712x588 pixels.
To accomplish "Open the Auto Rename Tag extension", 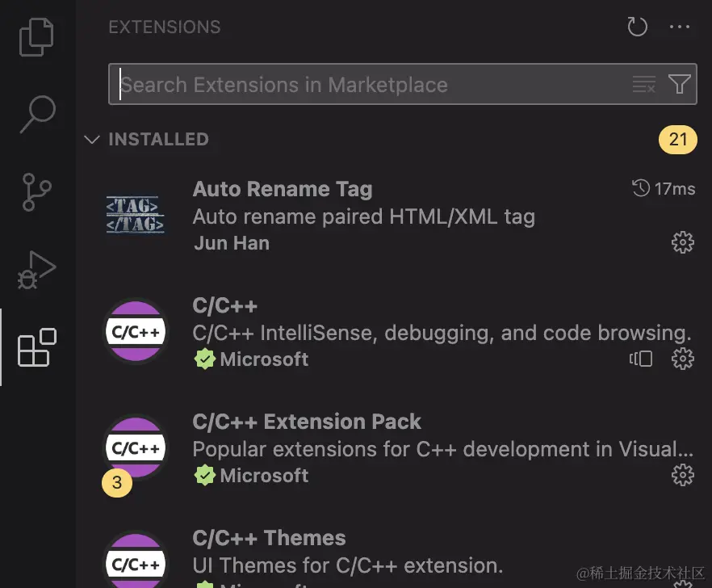I will (x=283, y=190).
